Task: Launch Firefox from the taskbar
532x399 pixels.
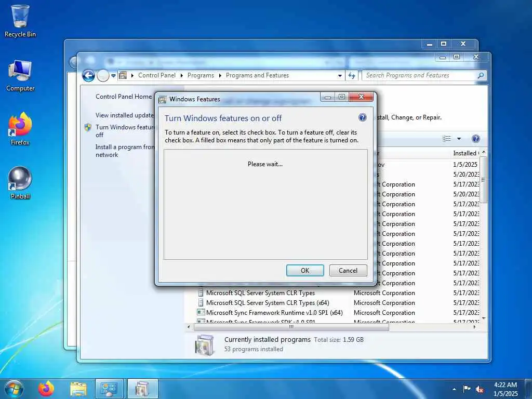Action: [46, 389]
